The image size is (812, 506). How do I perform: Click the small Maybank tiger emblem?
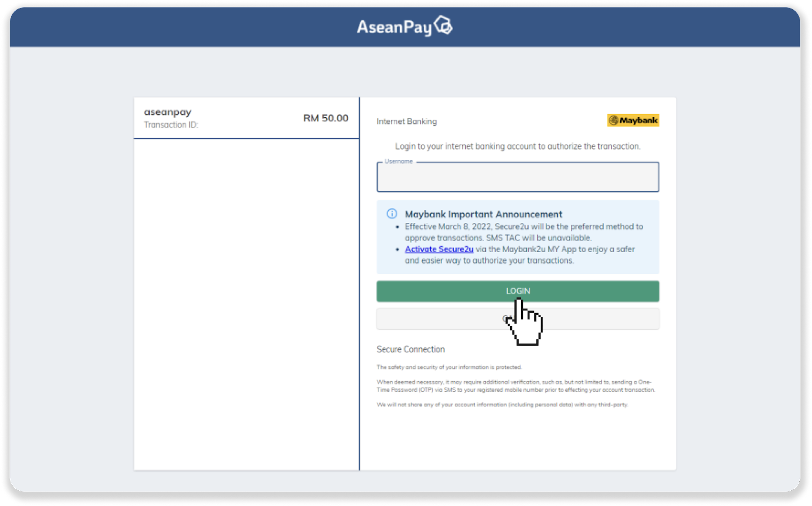[614, 120]
